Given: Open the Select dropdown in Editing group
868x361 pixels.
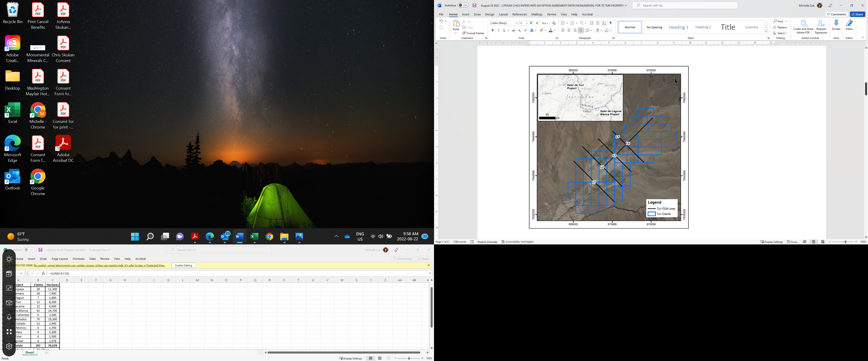Looking at the screenshot, I should tap(780, 33).
